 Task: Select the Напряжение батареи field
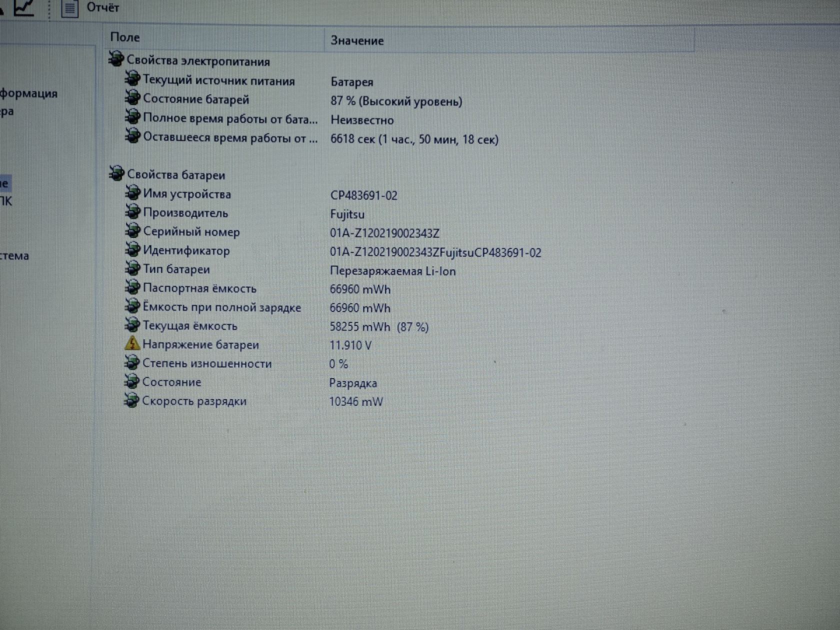tap(200, 344)
